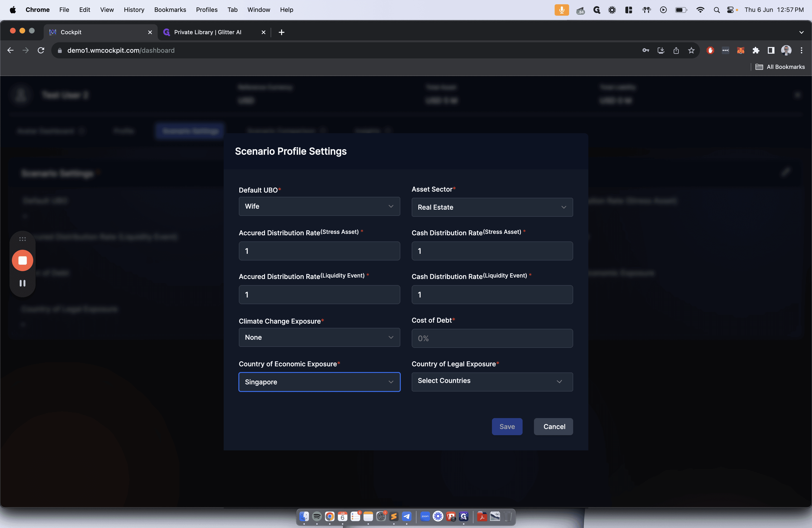Open the File menu
The width and height of the screenshot is (812, 528).
64,9
